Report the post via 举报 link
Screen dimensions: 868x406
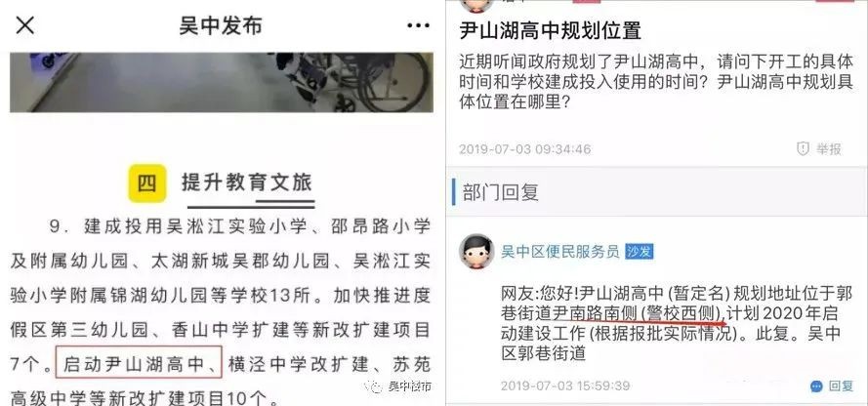[x=828, y=148]
